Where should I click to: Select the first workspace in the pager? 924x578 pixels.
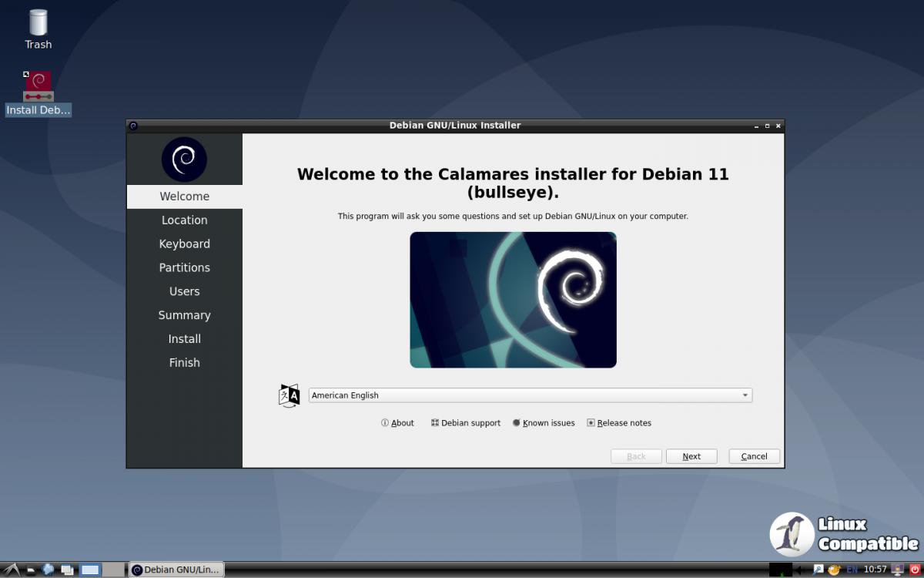90,570
